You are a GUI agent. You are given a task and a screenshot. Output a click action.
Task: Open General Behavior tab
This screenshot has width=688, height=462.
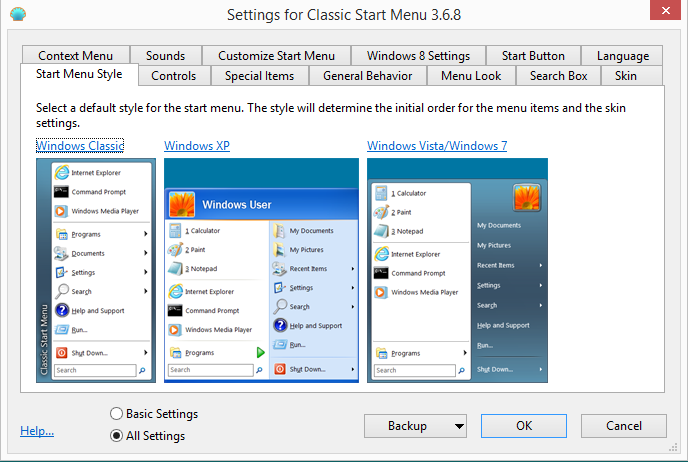pos(368,76)
